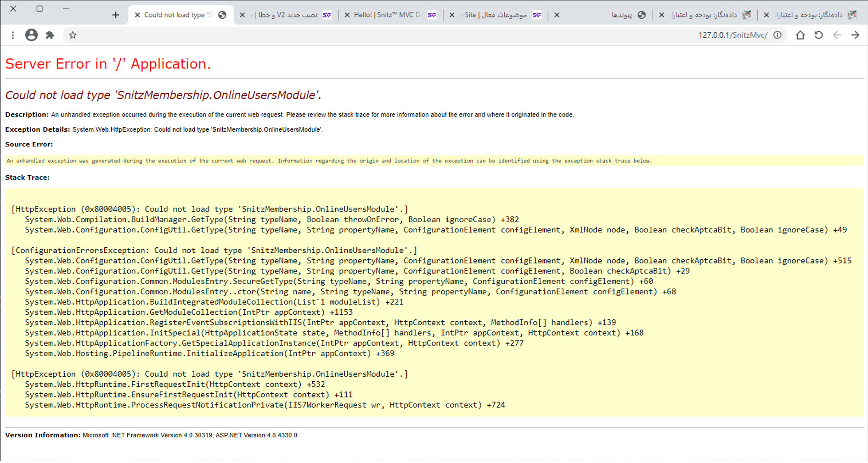Open the Extensions puzzle-piece icon
868x463 pixels.
50,35
